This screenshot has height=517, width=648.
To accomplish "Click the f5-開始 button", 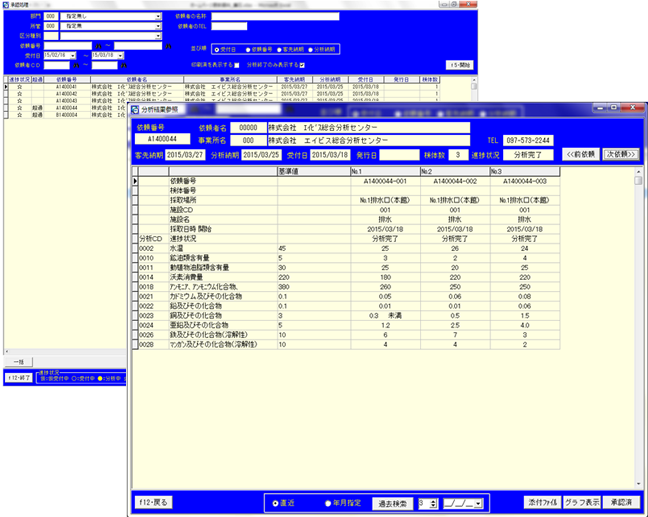I will click(x=460, y=65).
